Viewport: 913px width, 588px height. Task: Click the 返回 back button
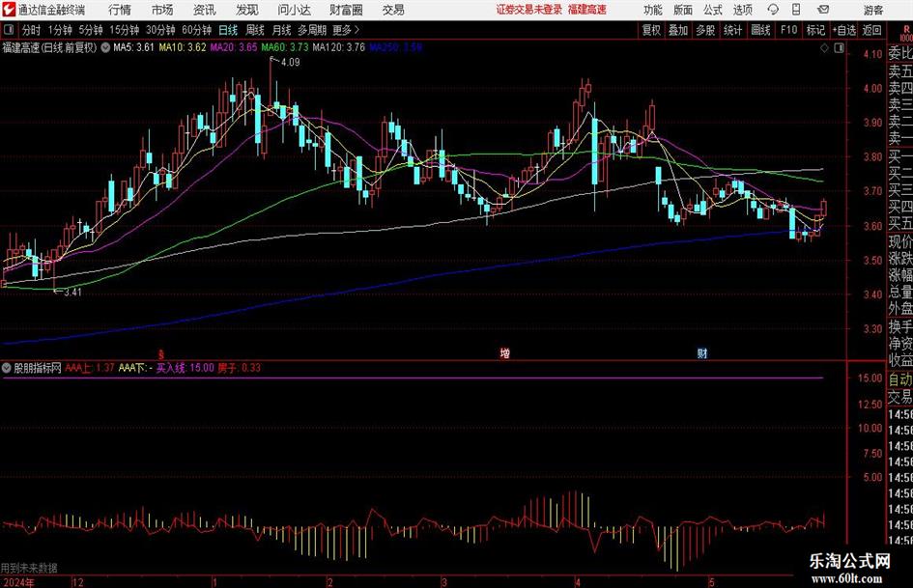point(872,30)
